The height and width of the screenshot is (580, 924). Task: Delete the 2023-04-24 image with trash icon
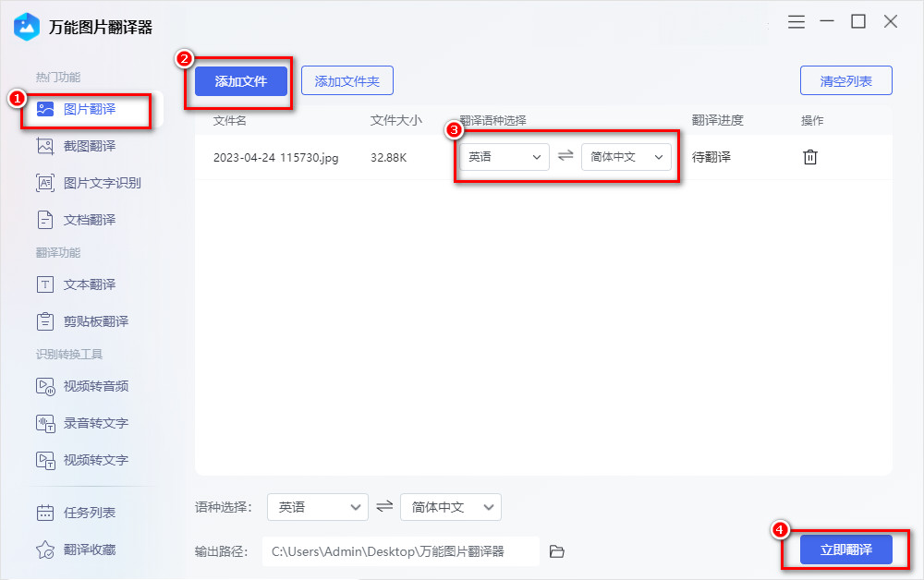pyautogui.click(x=810, y=157)
